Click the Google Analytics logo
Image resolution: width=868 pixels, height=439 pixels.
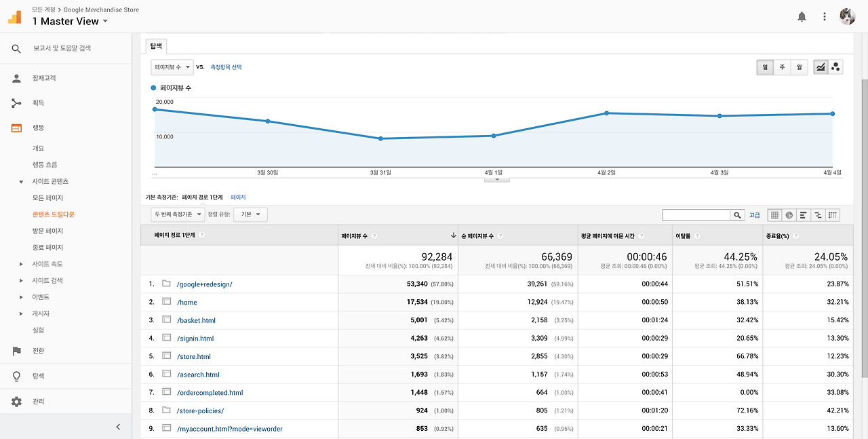(x=14, y=16)
